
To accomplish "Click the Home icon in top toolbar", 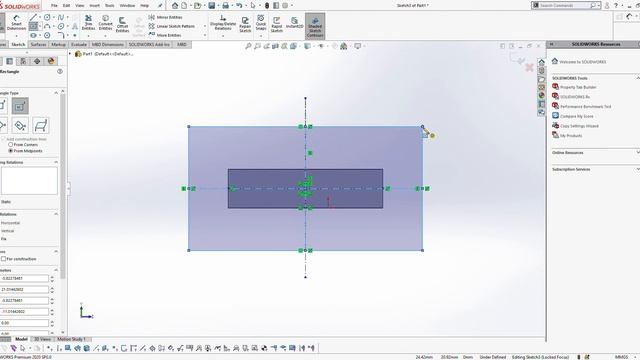I will click(x=175, y=5).
